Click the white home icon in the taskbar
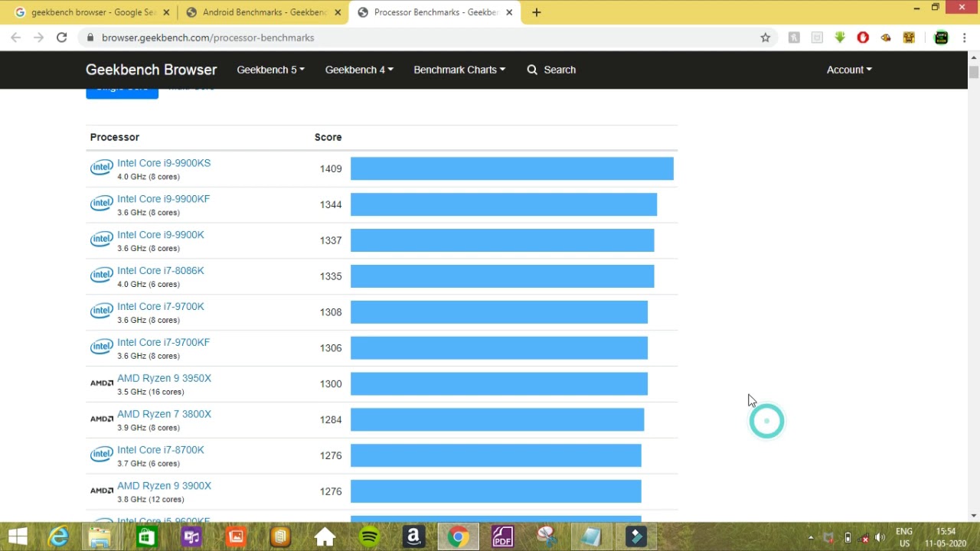 click(325, 536)
